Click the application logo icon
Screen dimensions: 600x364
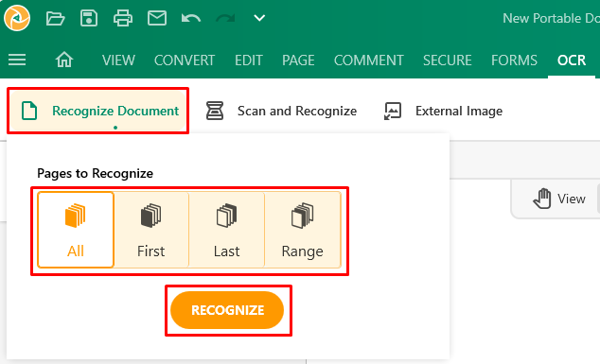tap(17, 18)
